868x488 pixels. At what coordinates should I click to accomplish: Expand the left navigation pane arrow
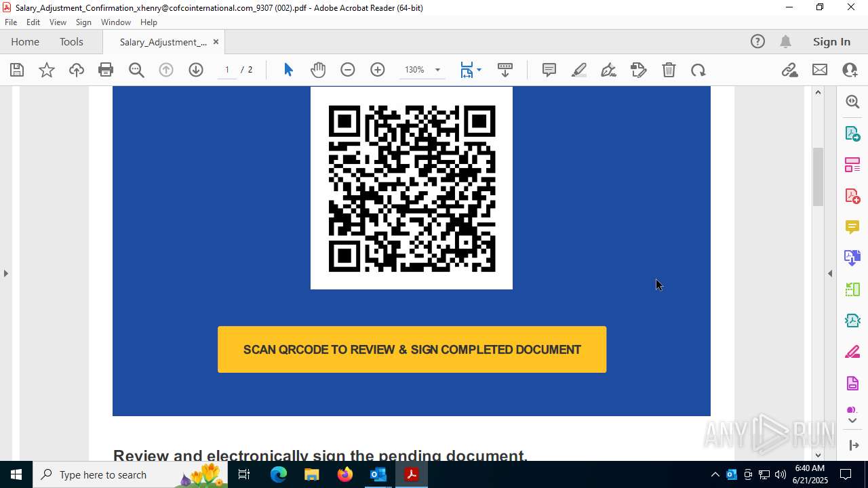coord(6,273)
